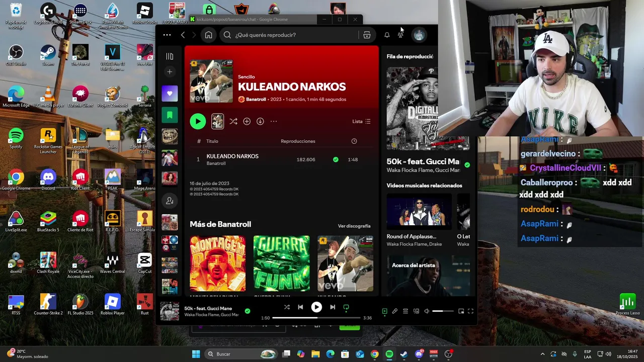Open File Explorer from taskbar
This screenshot has height=362, width=644.
[x=315, y=354]
